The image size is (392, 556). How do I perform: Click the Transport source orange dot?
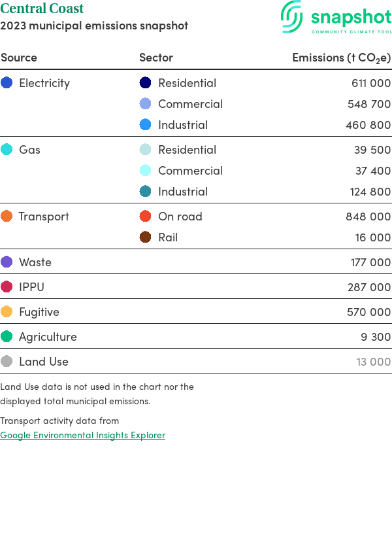[7, 217]
